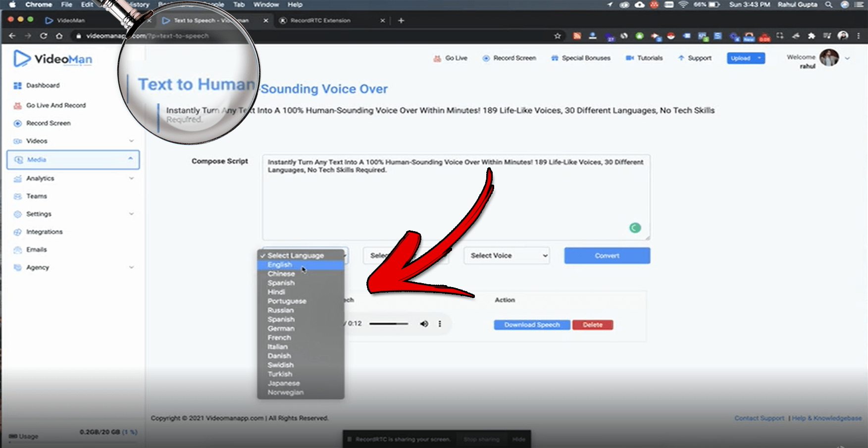Click the Convert button
Image resolution: width=868 pixels, height=448 pixels.
pyautogui.click(x=607, y=255)
